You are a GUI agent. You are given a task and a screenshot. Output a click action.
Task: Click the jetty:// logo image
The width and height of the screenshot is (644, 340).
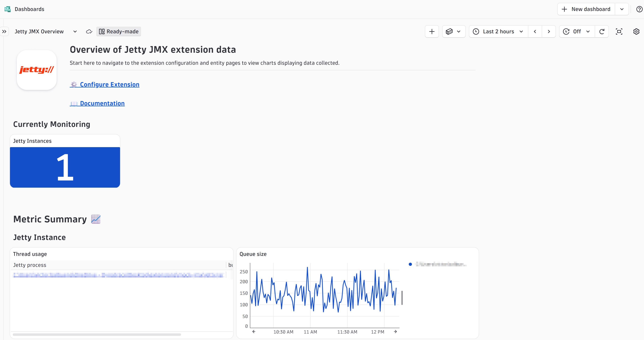[x=37, y=70]
